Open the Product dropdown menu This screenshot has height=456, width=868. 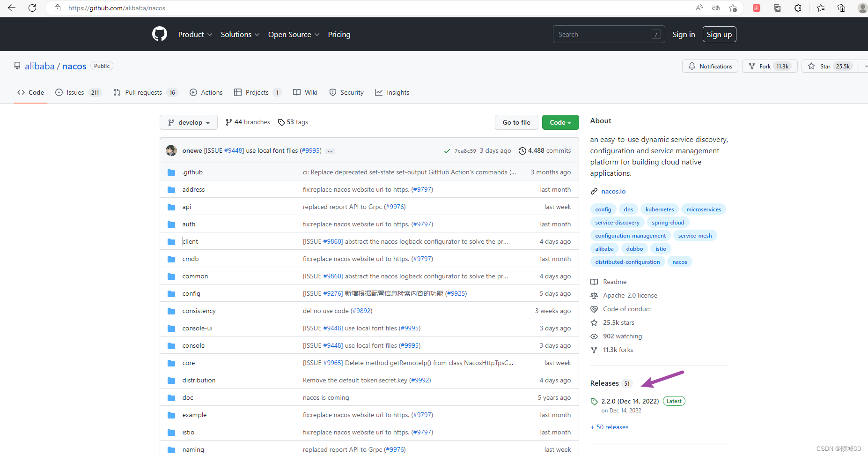[195, 34]
